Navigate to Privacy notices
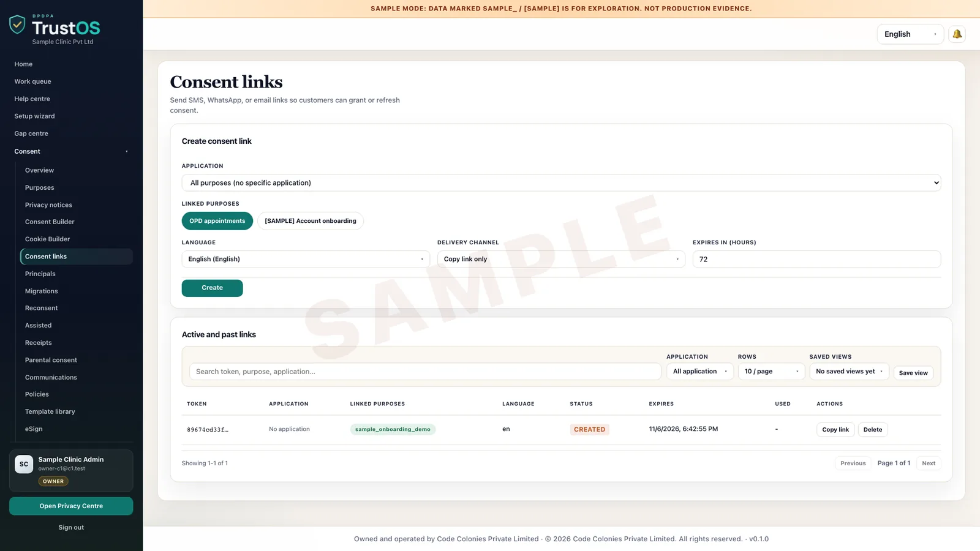980x551 pixels. (48, 205)
